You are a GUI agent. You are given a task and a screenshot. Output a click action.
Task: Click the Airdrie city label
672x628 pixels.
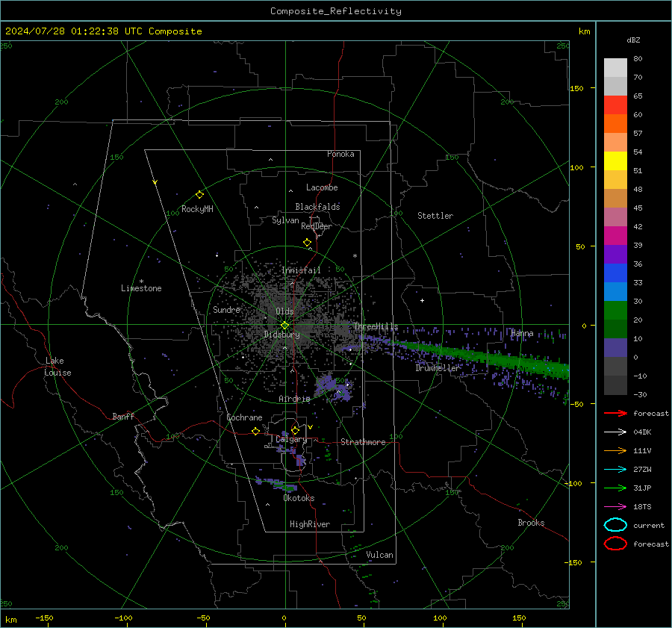[294, 399]
